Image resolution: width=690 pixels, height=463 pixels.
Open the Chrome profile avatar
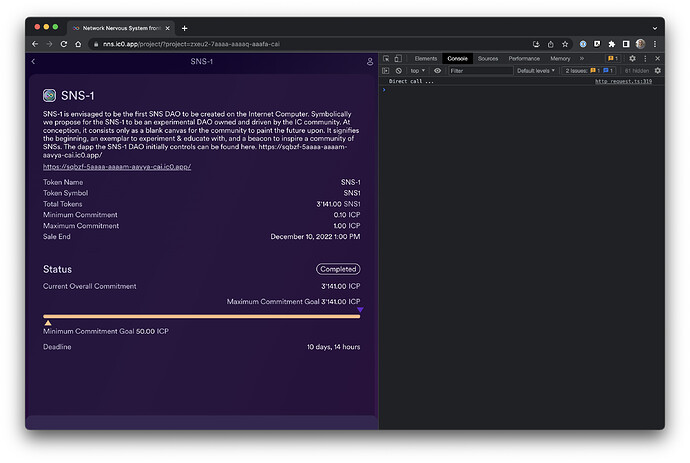[640, 44]
